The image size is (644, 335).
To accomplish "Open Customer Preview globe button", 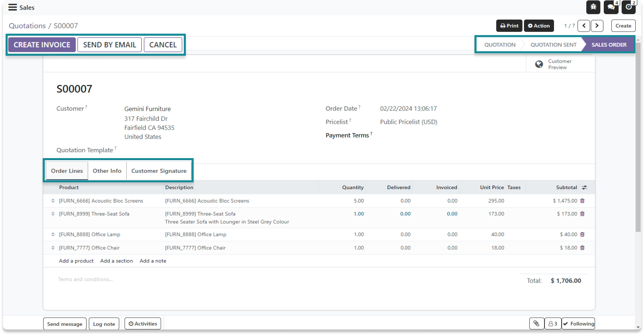I will [x=560, y=64].
